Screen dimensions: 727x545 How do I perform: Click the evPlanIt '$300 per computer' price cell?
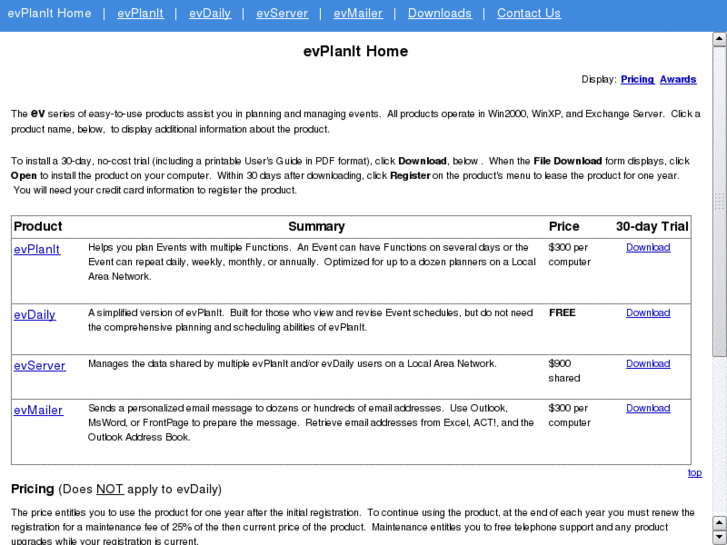tap(569, 255)
